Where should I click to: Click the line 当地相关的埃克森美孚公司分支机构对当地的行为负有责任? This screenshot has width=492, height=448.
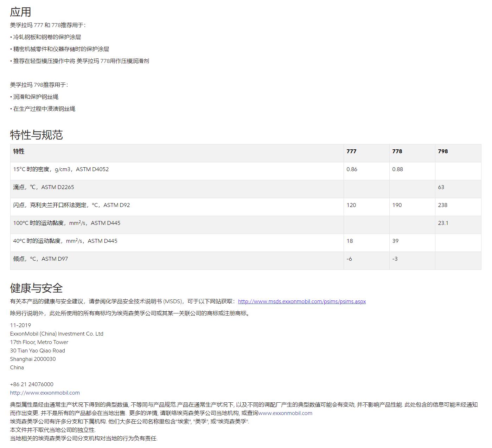tap(84, 438)
